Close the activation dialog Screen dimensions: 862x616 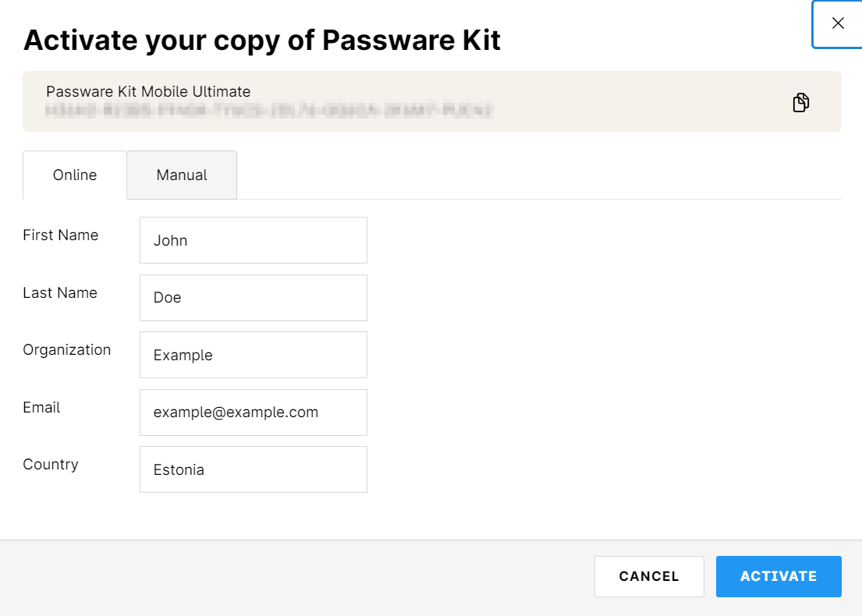[837, 23]
